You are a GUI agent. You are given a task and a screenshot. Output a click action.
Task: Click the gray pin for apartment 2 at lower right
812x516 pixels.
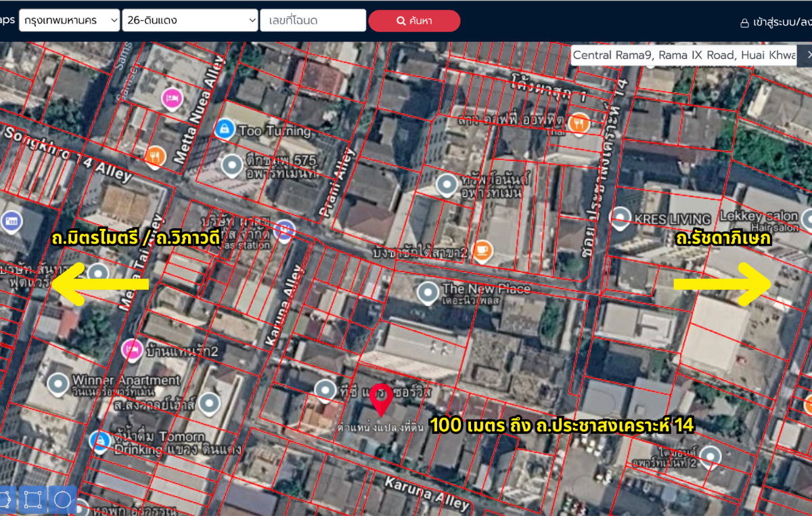point(710,457)
